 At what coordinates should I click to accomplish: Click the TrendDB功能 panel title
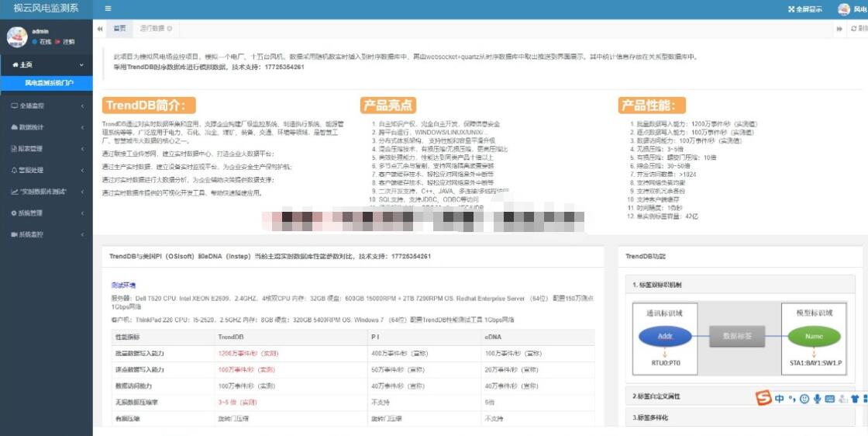646,257
